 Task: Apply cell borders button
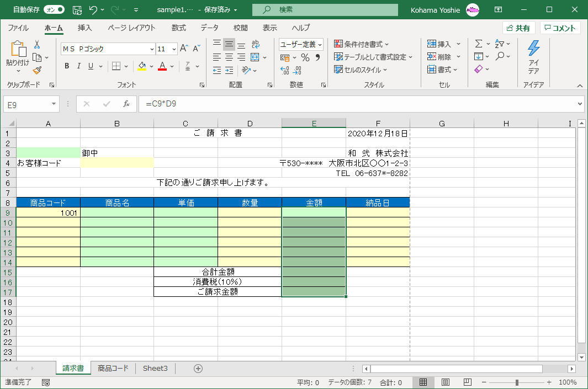pos(116,66)
